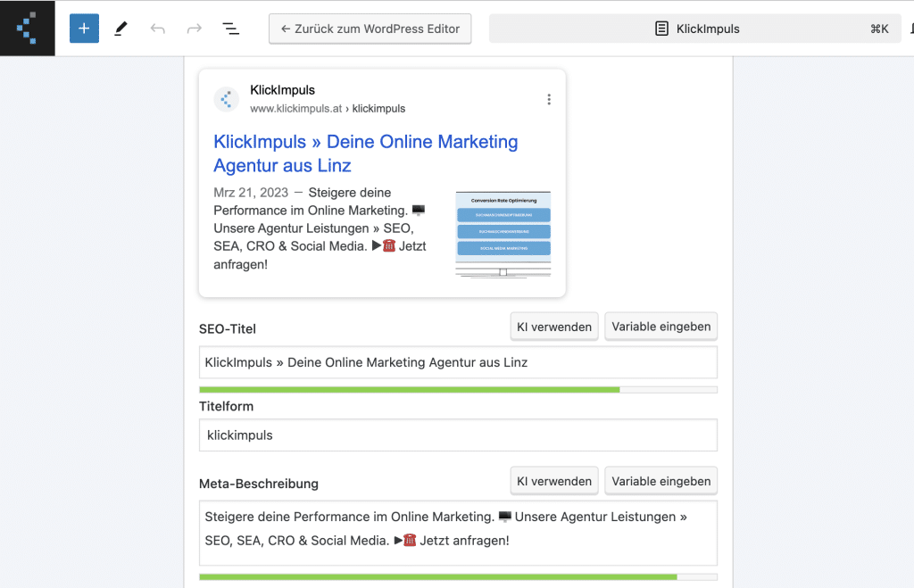Open Variable eingeben for the SEO-Titel

point(661,326)
